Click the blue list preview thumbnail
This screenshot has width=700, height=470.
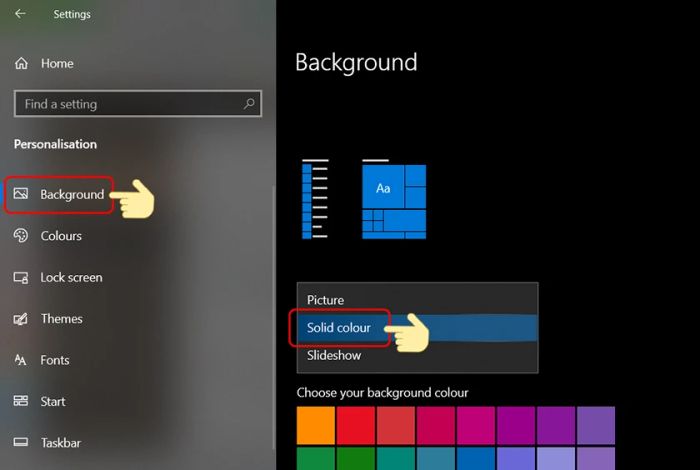click(315, 199)
